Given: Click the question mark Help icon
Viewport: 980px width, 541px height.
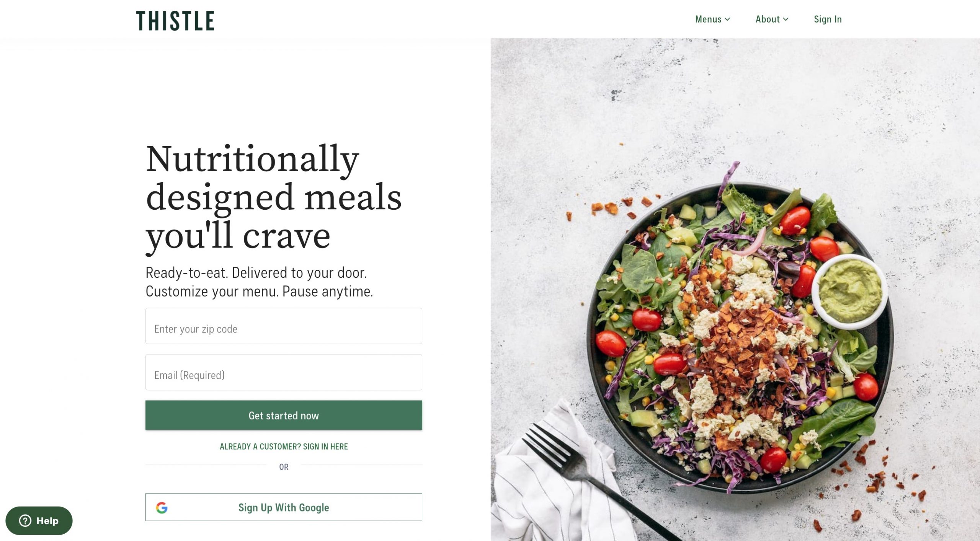Looking at the screenshot, I should 25,520.
